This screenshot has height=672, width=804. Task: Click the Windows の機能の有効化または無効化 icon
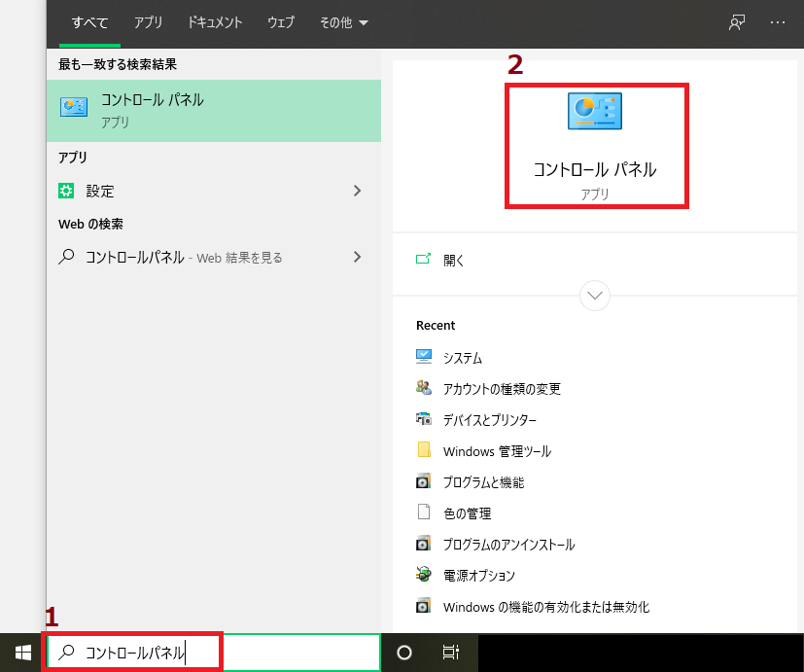[x=424, y=605]
